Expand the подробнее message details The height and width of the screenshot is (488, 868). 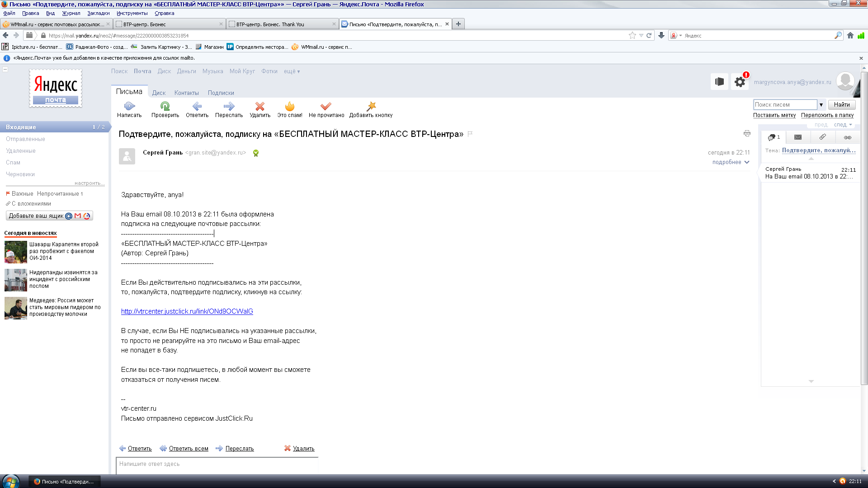coord(731,162)
